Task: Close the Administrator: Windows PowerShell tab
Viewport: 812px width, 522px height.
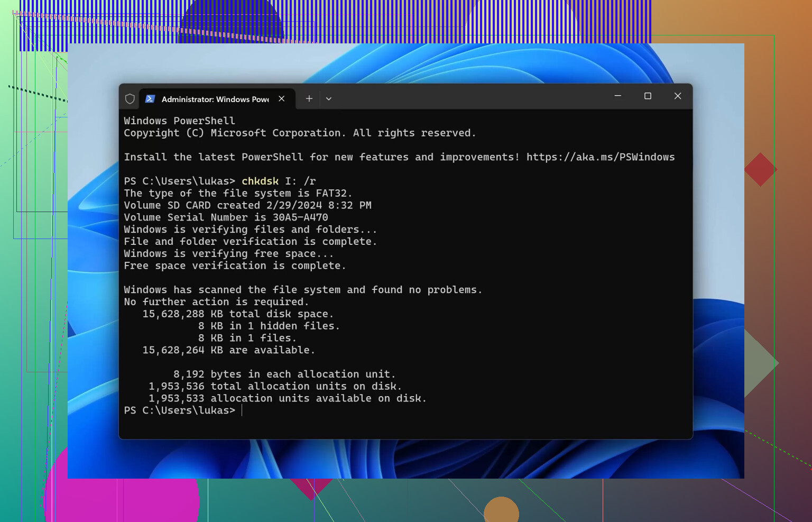Action: point(282,99)
